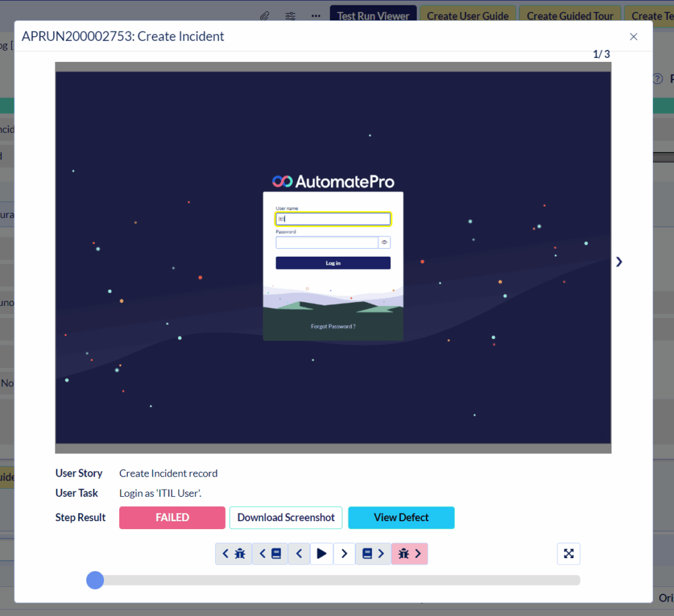Step back one screenshot
Image resolution: width=674 pixels, height=616 pixels.
(x=299, y=554)
